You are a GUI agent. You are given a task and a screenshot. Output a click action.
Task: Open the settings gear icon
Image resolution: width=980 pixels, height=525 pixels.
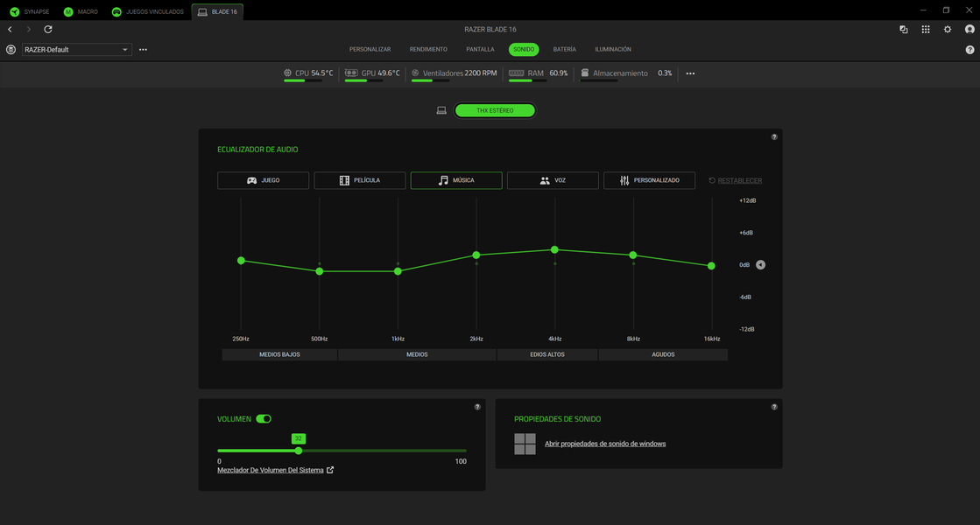click(948, 30)
